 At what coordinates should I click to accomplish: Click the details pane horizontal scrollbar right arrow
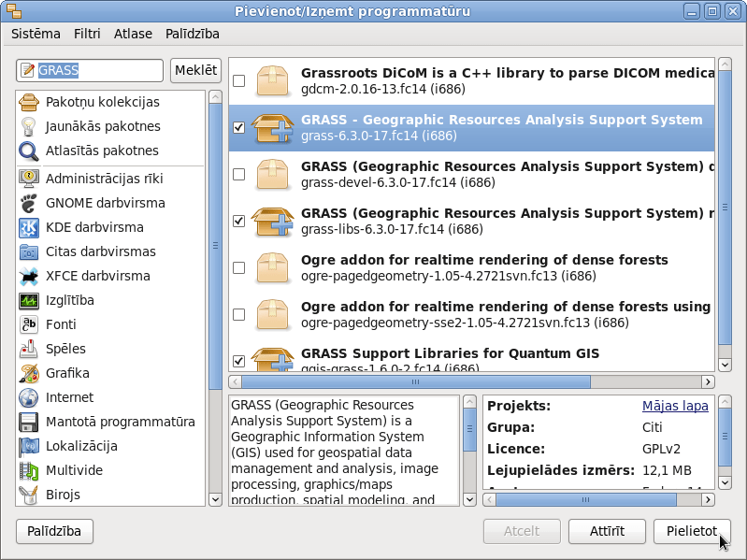708,499
